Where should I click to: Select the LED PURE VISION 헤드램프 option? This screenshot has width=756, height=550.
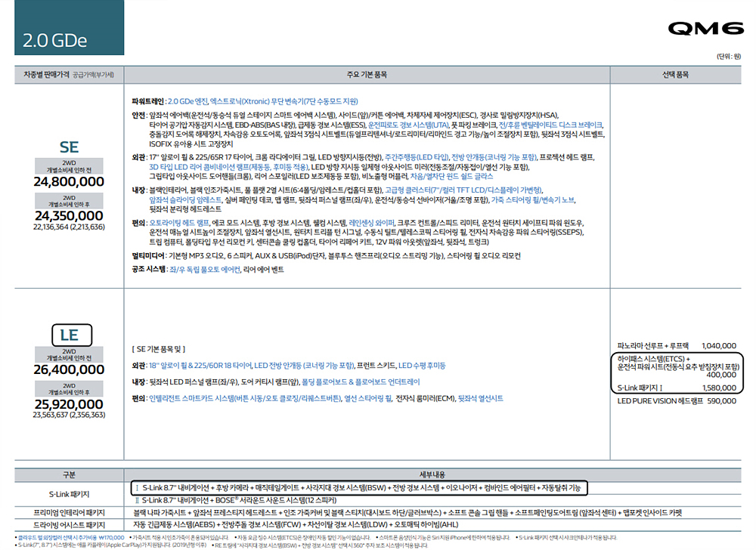click(677, 400)
